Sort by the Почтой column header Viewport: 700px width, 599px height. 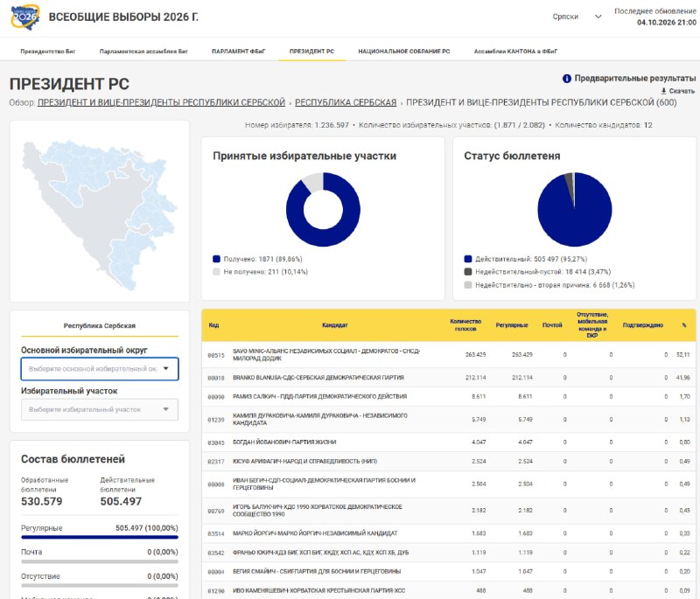pyautogui.click(x=552, y=325)
